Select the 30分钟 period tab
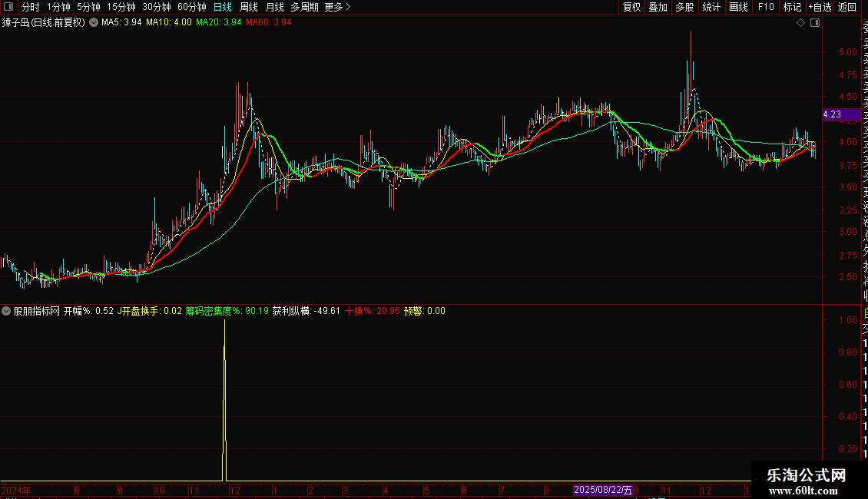This screenshot has height=499, width=868. tap(156, 7)
